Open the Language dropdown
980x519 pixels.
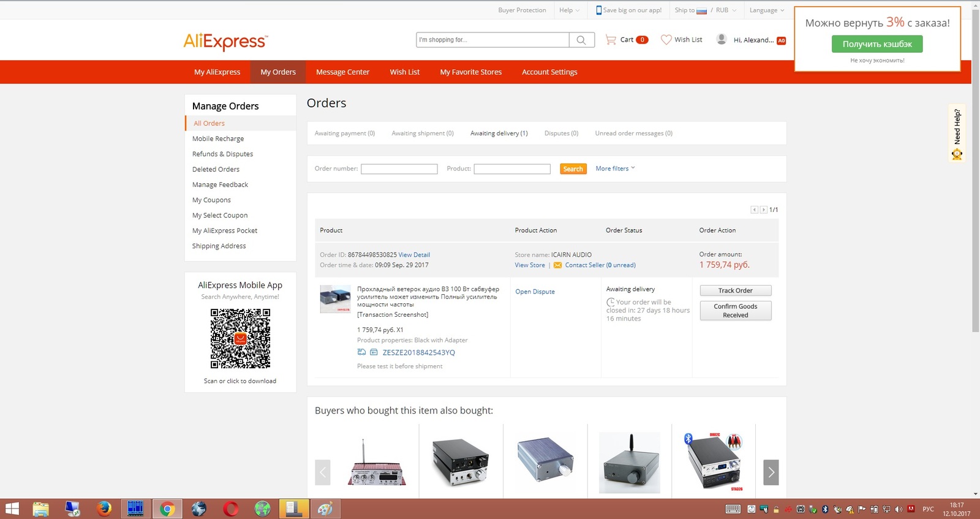pyautogui.click(x=767, y=10)
